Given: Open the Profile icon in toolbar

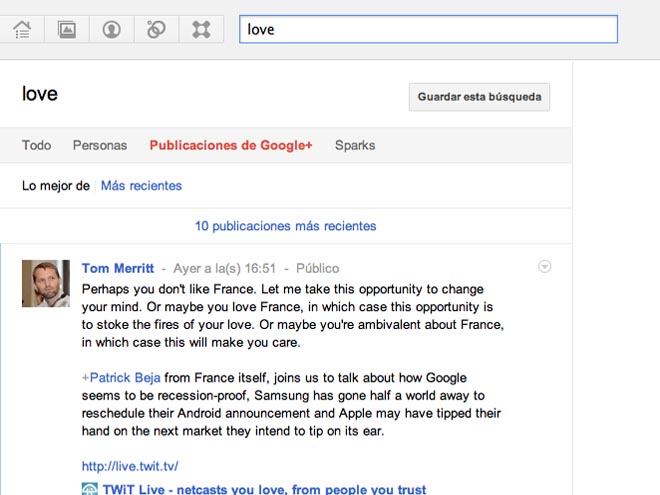Looking at the screenshot, I should [112, 29].
